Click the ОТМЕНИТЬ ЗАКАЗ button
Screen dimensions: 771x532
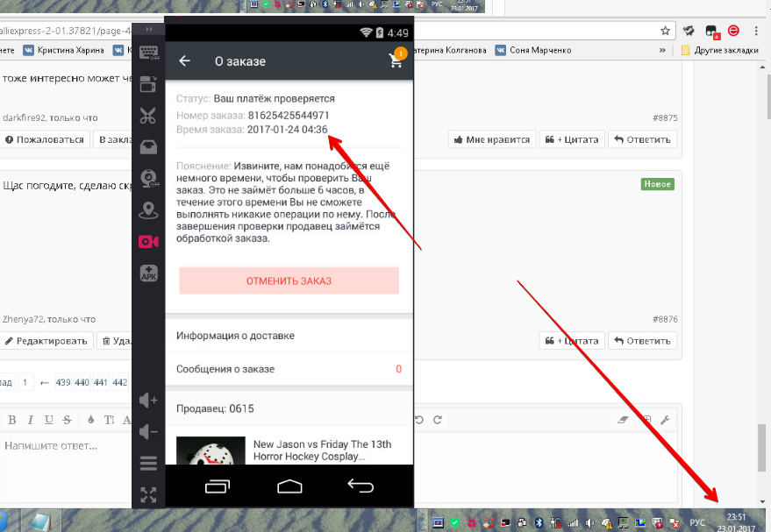tap(289, 281)
